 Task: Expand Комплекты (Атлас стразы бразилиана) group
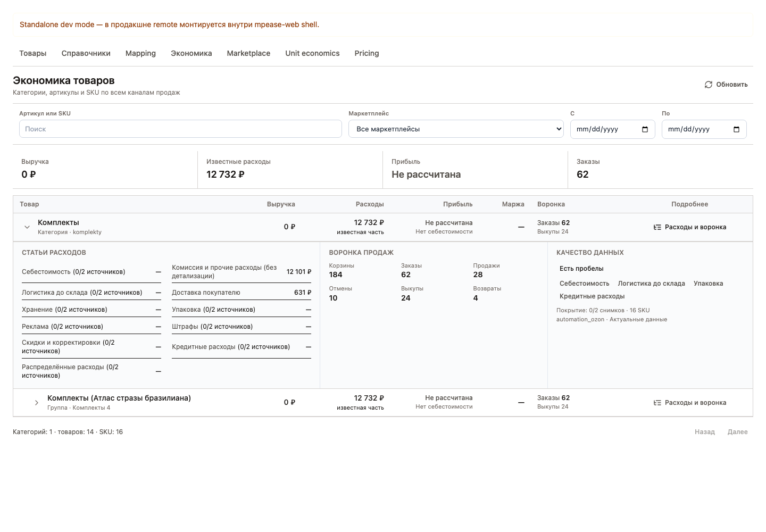click(36, 403)
